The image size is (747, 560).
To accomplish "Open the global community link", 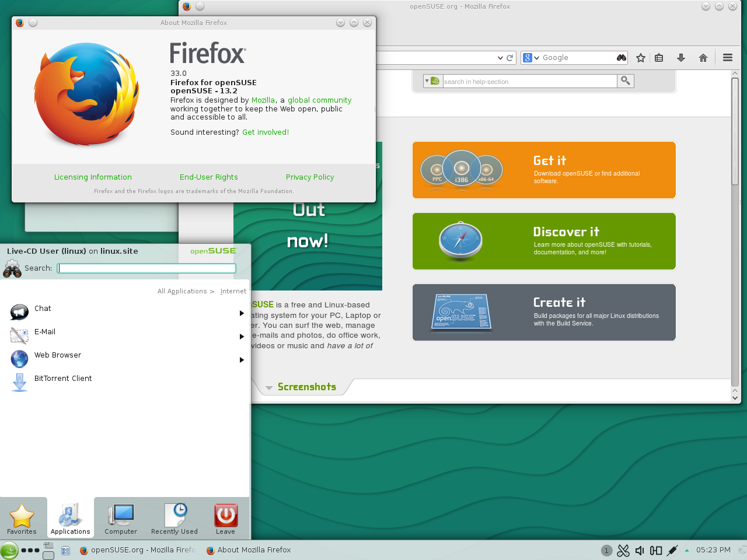I will click(x=319, y=100).
